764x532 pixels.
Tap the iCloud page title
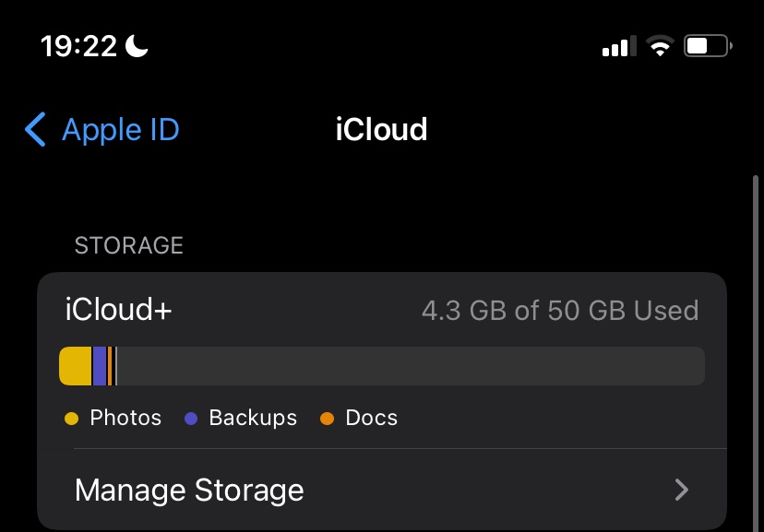coord(381,130)
